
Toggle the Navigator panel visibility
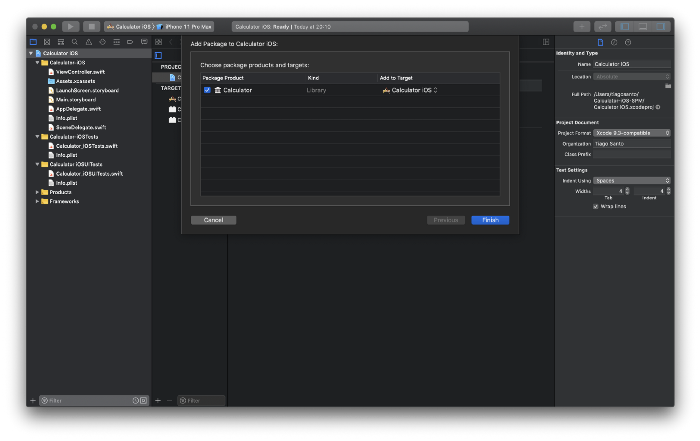click(625, 27)
